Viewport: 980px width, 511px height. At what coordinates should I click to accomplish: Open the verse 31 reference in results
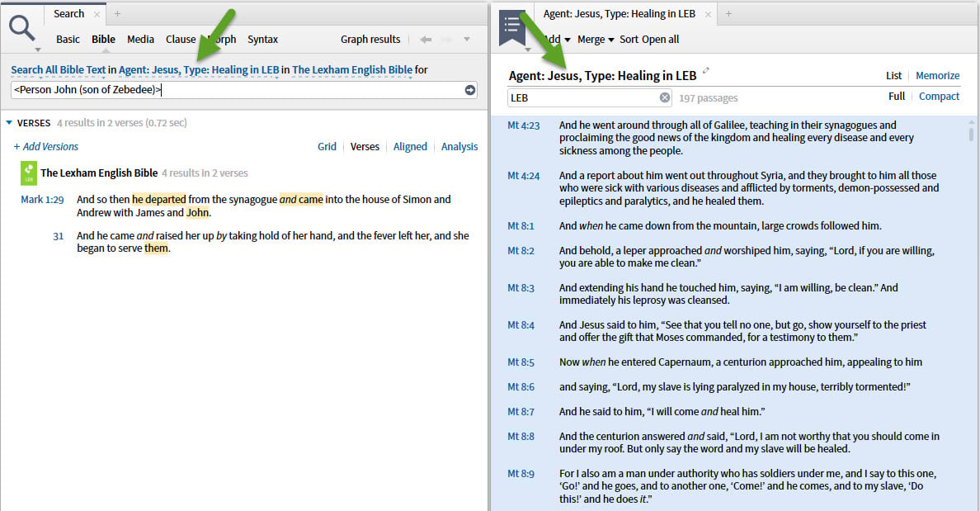pyautogui.click(x=58, y=236)
